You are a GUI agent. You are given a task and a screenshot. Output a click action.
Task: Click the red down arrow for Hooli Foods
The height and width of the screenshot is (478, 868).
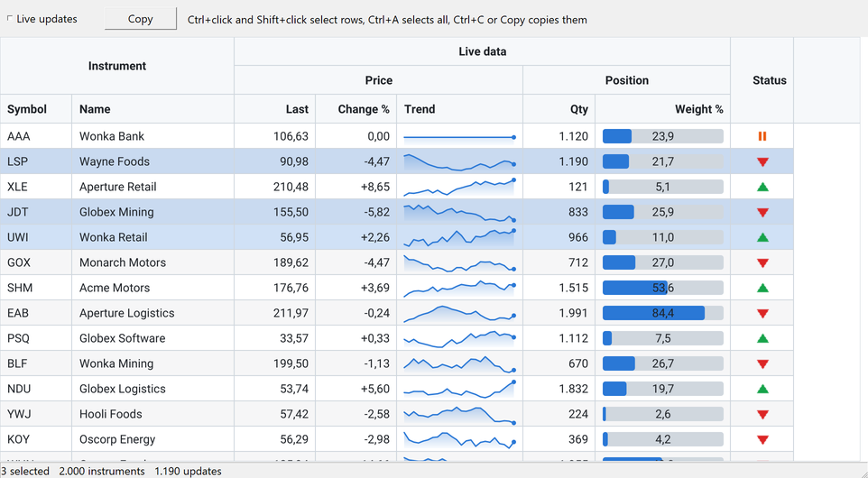(762, 415)
